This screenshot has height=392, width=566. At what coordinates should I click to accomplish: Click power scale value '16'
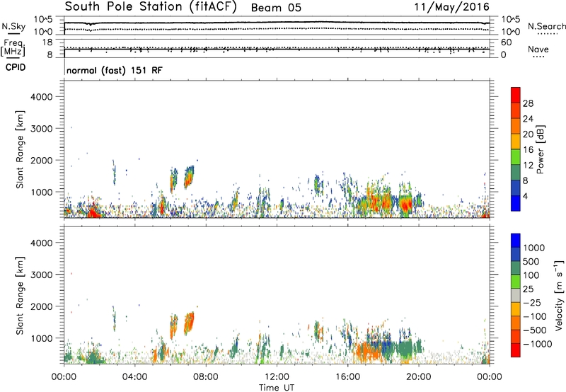528,149
